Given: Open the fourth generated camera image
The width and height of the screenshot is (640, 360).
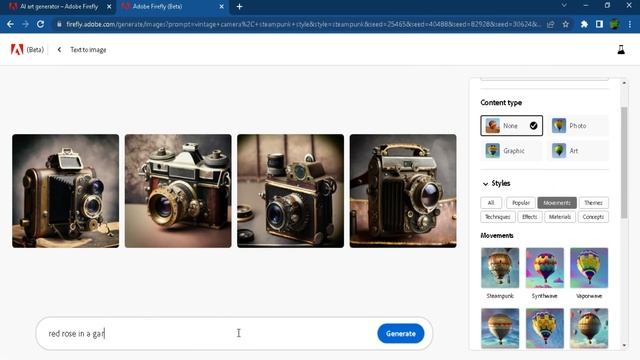Looking at the screenshot, I should [x=403, y=191].
